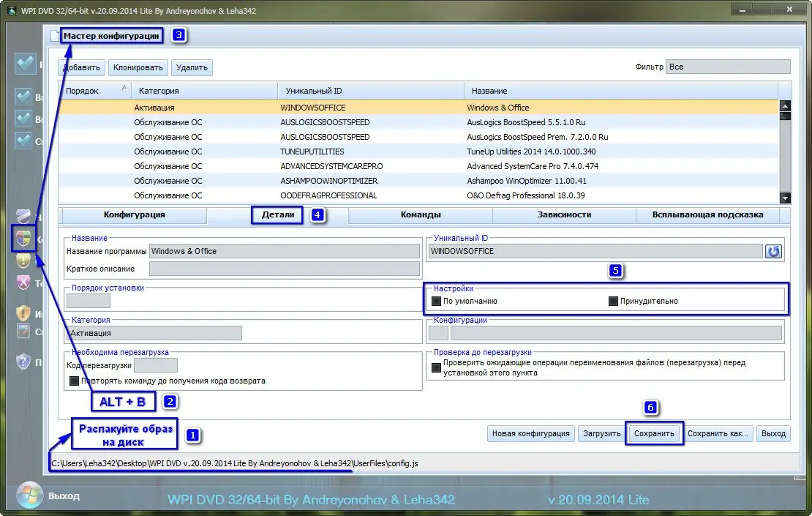Open the Порядок установки field
The width and height of the screenshot is (812, 516).
[x=89, y=301]
